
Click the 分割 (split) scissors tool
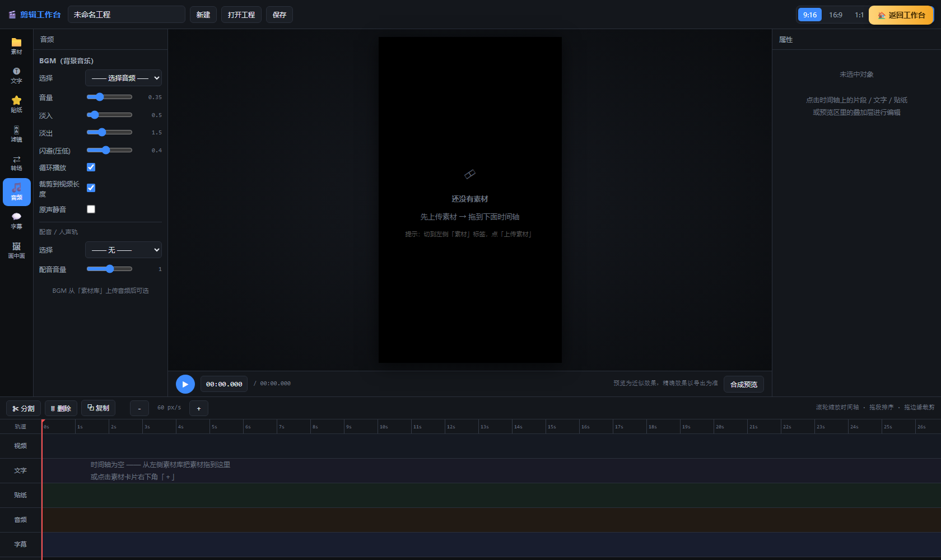[24, 408]
